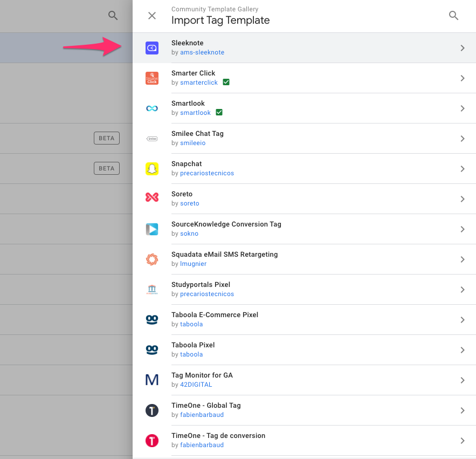Open the Taboola Pixel row chevron

coord(462,350)
